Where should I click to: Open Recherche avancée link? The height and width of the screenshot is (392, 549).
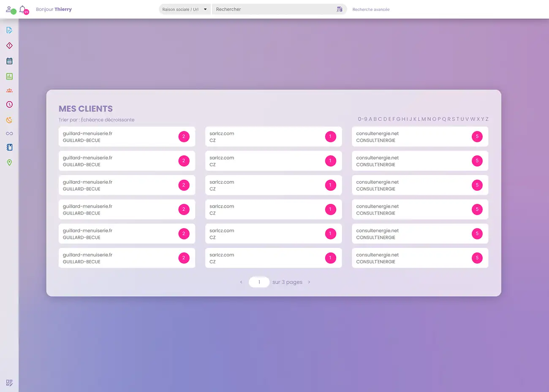coord(371,9)
